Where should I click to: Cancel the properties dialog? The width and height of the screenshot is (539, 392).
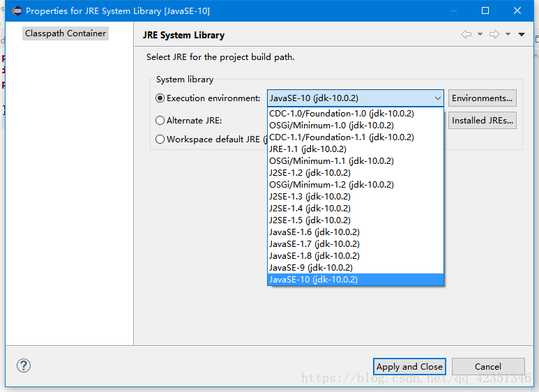488,367
